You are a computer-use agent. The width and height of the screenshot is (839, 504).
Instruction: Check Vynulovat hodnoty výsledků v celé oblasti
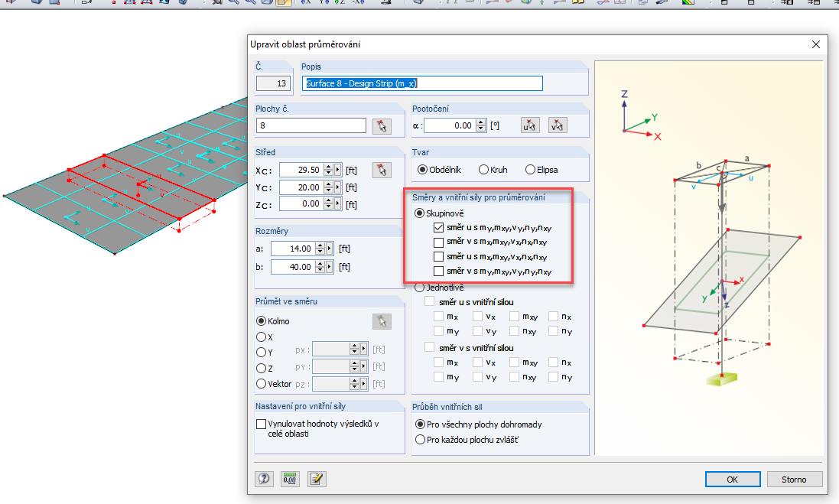tap(261, 424)
